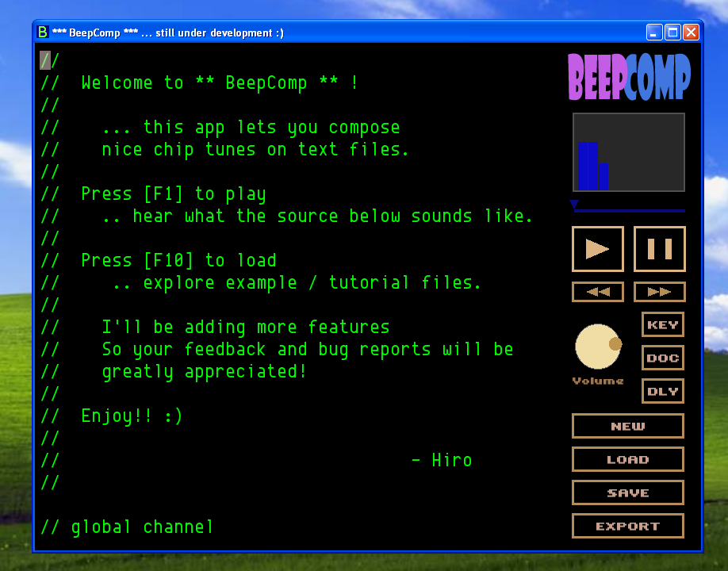The image size is (728, 571).
Task: Click the '- Hiro' signature text
Action: (x=442, y=461)
